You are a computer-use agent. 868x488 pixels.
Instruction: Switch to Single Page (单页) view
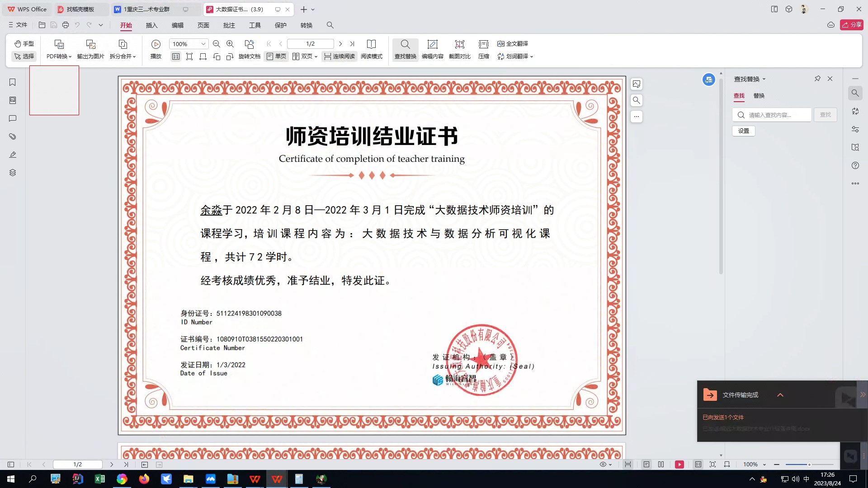click(x=276, y=56)
